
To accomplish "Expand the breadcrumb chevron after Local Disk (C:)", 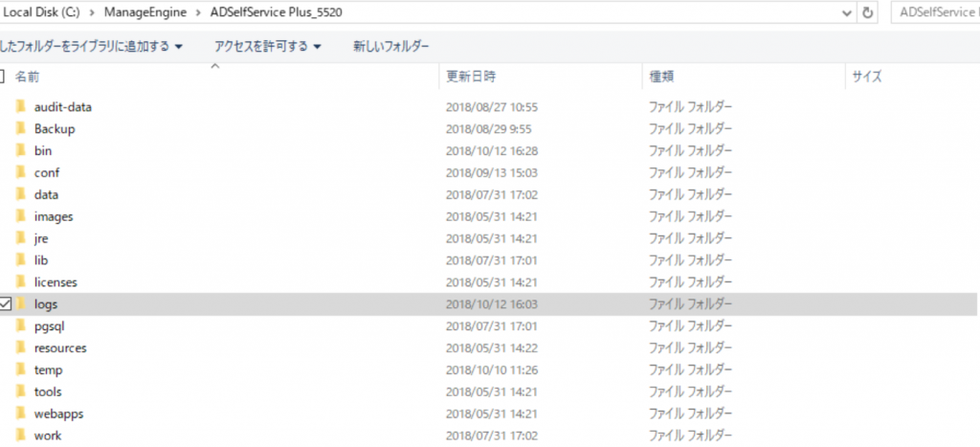I will pyautogui.click(x=92, y=12).
